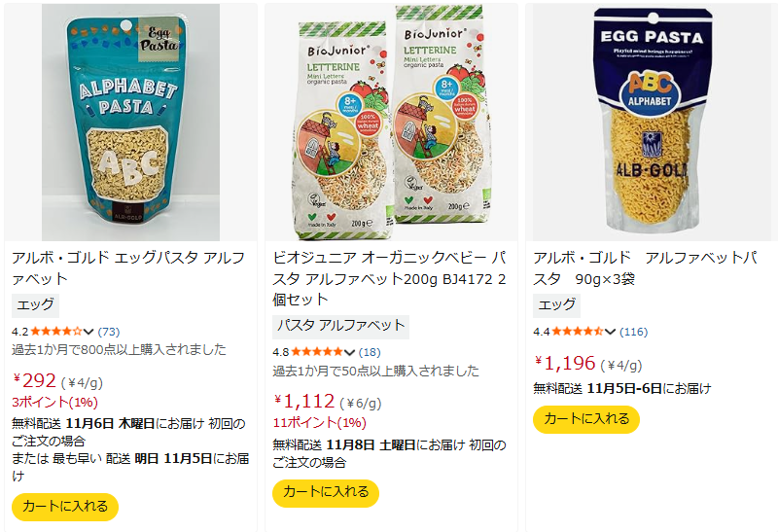Add the ¥292 pasta to cart

click(65, 507)
